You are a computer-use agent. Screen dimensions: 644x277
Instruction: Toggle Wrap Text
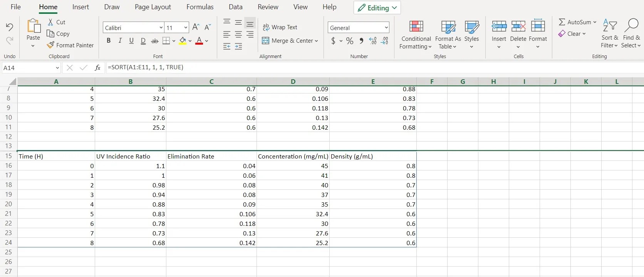pos(280,27)
